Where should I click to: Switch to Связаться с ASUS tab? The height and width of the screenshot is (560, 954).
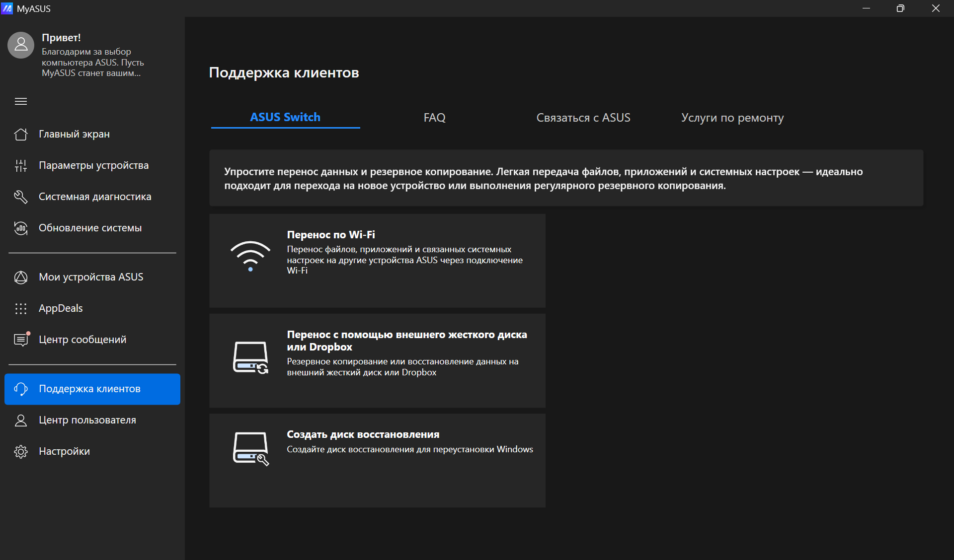tap(583, 118)
